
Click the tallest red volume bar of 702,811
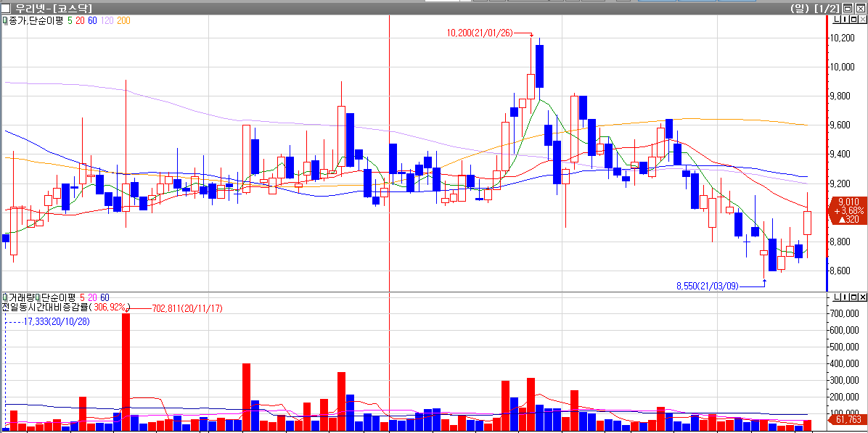(x=126, y=372)
